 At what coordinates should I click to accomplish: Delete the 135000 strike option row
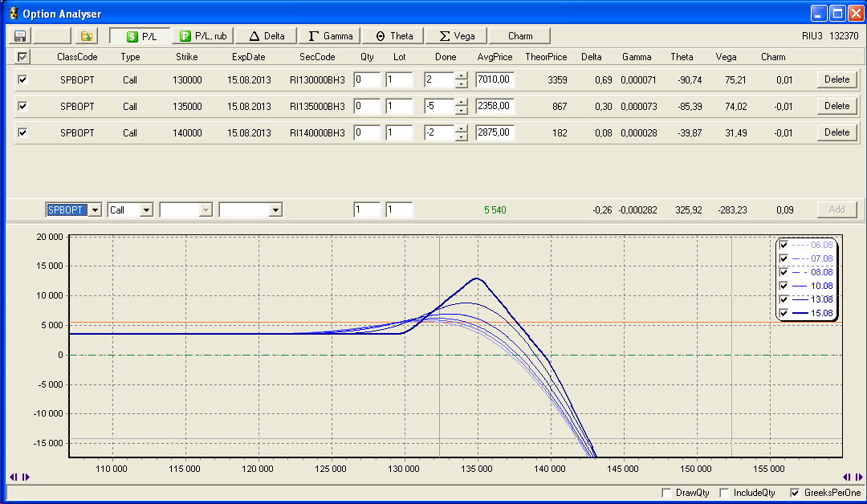coord(836,106)
